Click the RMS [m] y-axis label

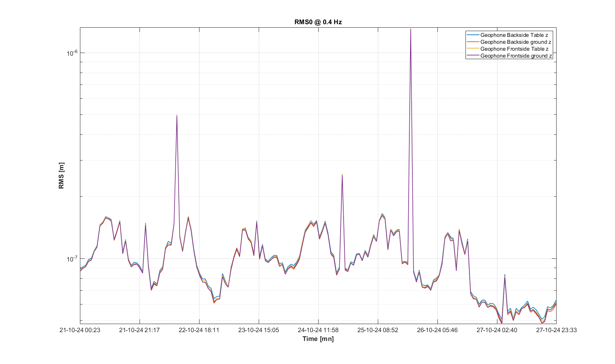tap(61, 175)
